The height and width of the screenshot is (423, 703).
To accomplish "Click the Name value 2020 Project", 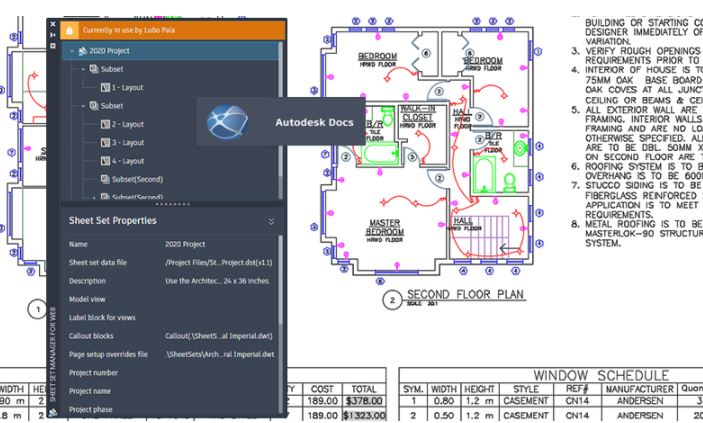I will [x=185, y=244].
